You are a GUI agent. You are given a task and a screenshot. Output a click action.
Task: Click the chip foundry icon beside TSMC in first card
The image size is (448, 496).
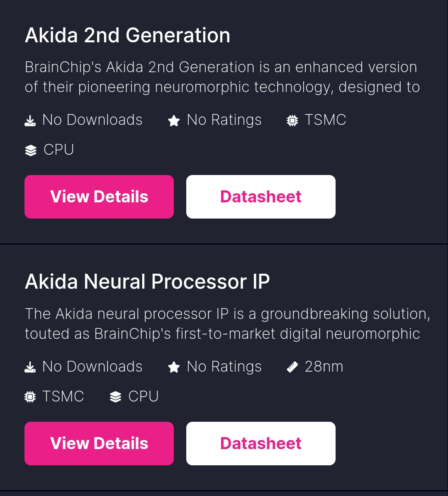point(292,121)
